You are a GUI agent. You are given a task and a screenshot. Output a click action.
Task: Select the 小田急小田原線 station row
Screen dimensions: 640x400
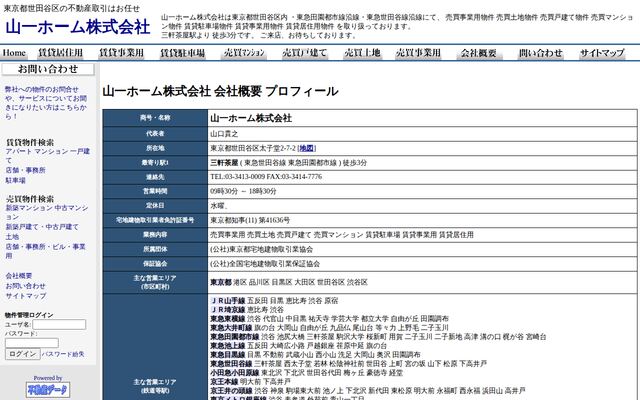(307, 373)
